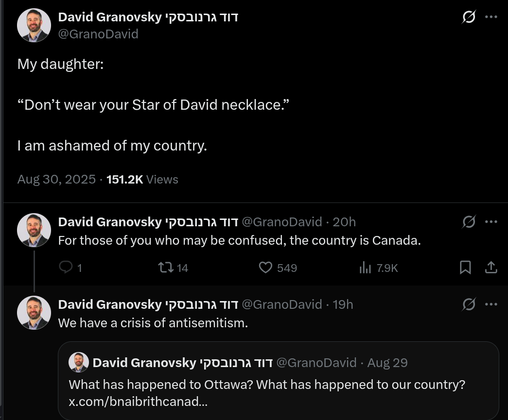Open David Granovsky's avatar on the main post
Image resolution: width=508 pixels, height=420 pixels.
pyautogui.click(x=34, y=25)
